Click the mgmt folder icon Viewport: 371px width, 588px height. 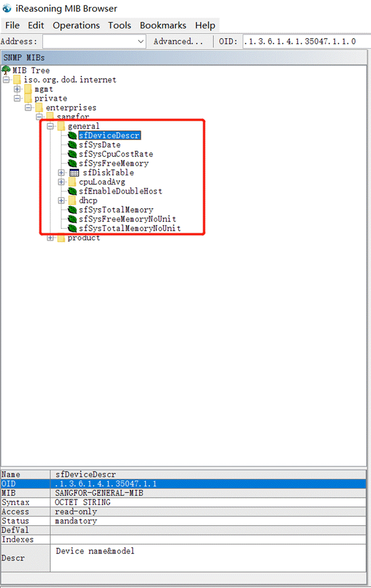[28, 89]
